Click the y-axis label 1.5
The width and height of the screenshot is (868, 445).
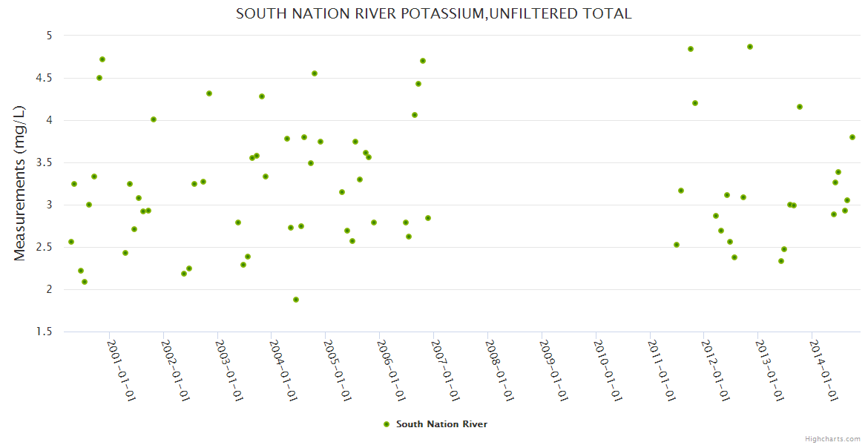pyautogui.click(x=45, y=332)
